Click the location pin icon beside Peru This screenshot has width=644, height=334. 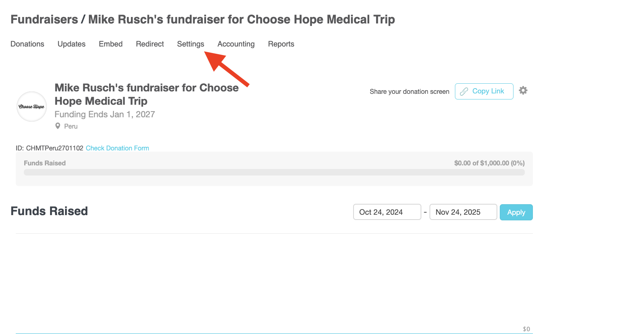point(58,126)
